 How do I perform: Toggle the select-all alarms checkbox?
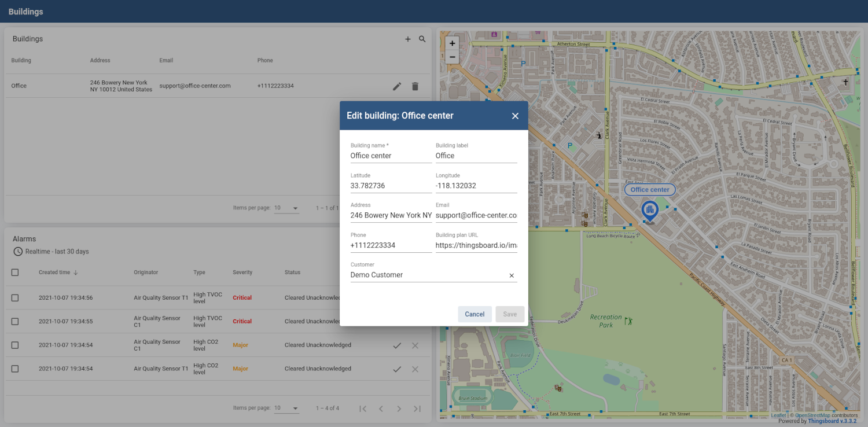[15, 273]
